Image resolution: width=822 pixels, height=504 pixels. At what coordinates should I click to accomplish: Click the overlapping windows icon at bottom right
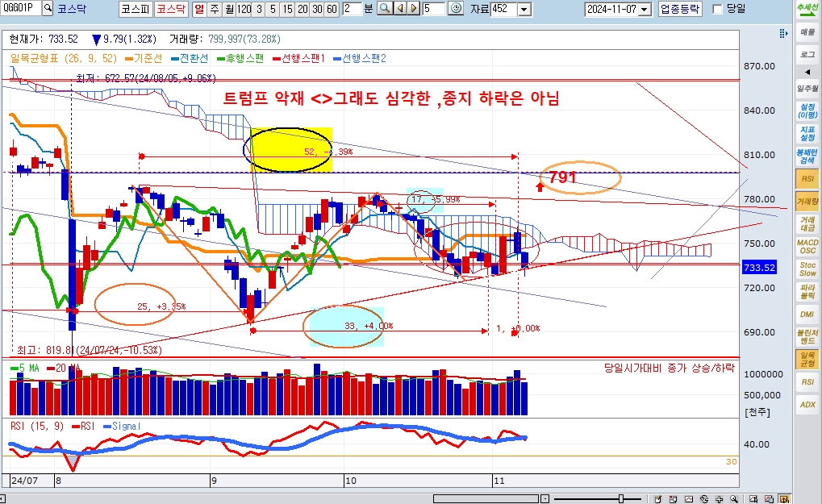769,499
